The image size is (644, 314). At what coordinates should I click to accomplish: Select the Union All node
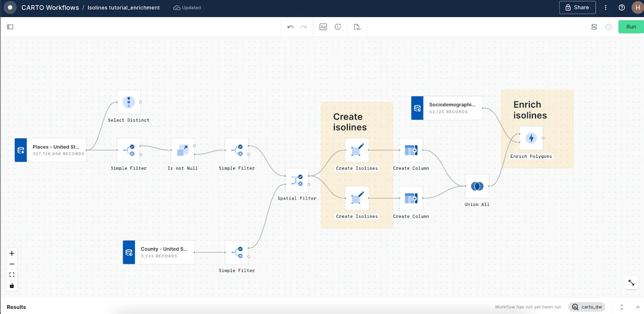477,186
